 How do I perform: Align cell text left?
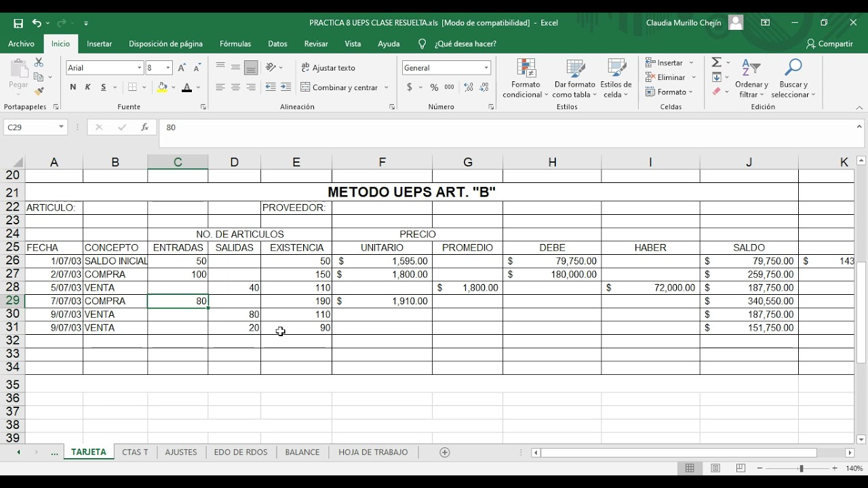click(x=220, y=87)
